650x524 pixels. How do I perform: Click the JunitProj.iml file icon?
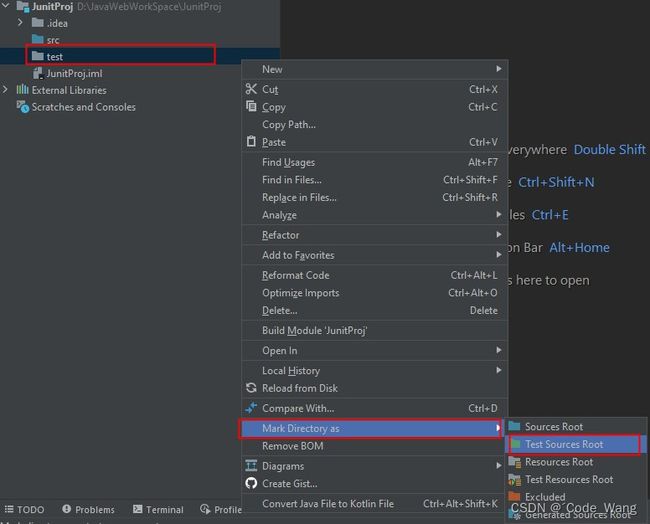[x=38, y=73]
